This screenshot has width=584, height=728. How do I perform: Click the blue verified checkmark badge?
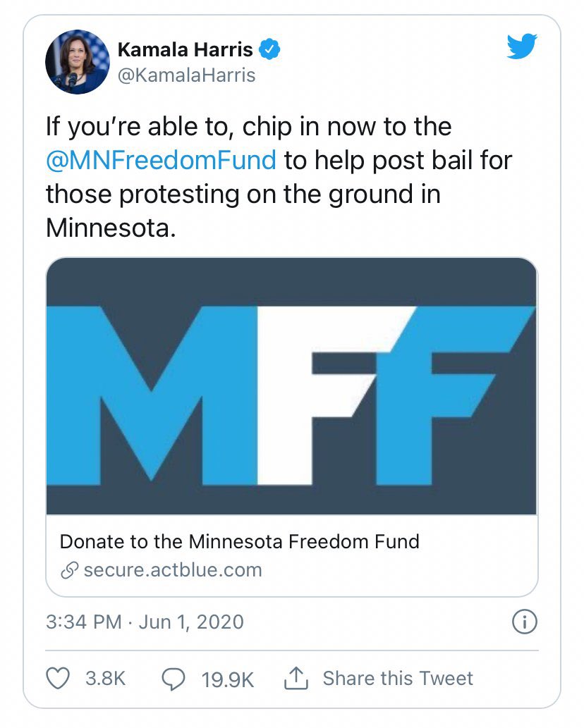269,49
